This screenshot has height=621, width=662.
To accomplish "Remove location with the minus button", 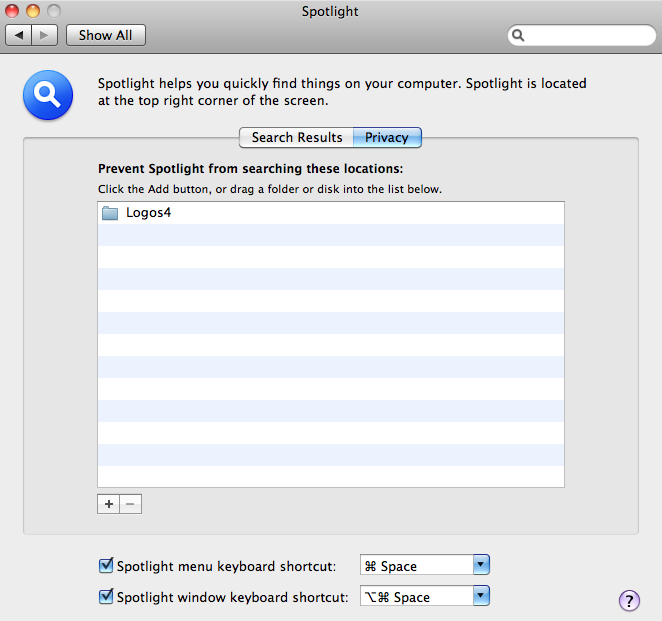I will pyautogui.click(x=130, y=504).
